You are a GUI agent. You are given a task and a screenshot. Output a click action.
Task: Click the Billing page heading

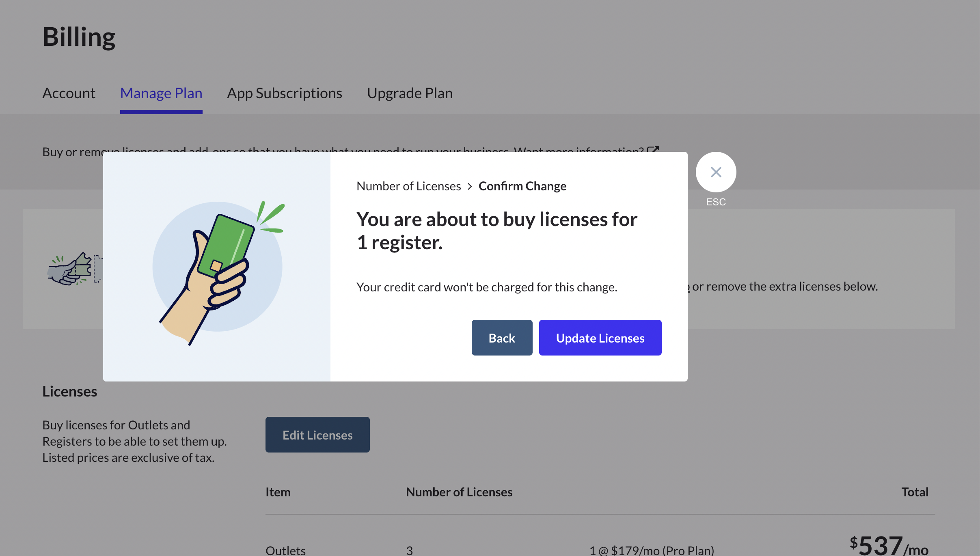point(79,37)
